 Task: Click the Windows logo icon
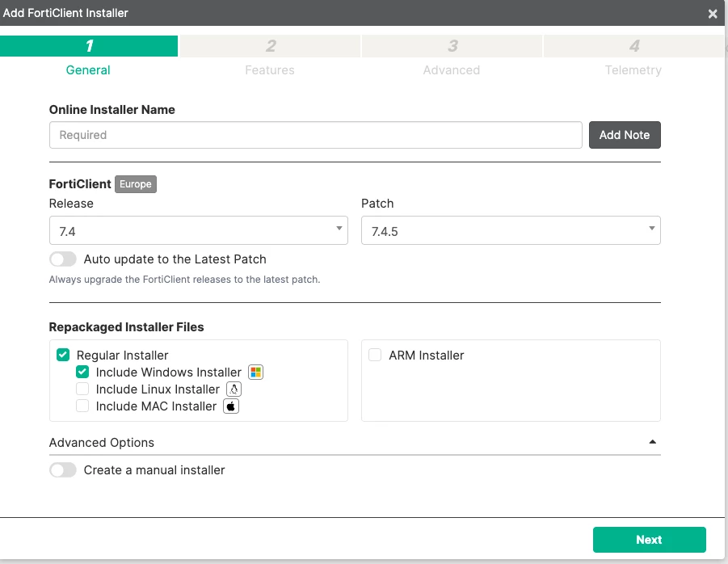256,372
